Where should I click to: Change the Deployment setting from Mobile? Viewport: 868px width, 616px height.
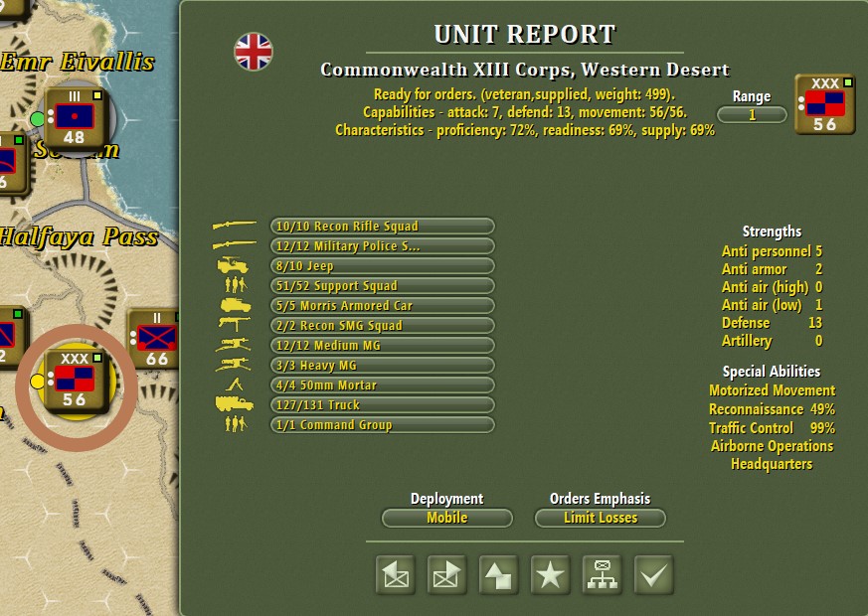coord(447,518)
